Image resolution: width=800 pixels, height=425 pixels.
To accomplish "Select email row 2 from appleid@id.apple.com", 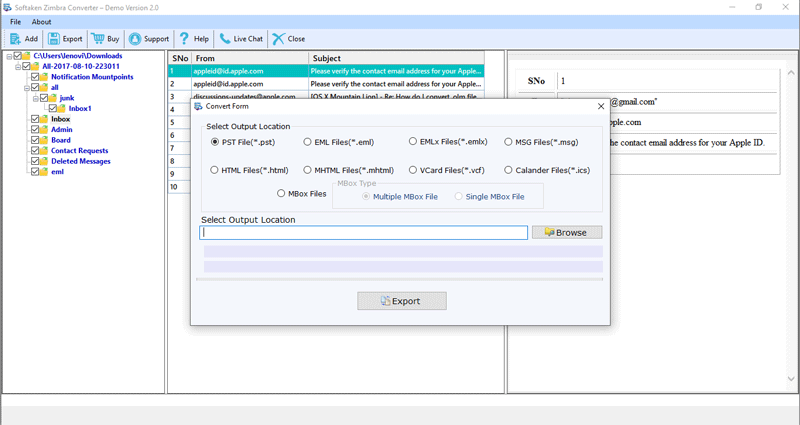I will (x=326, y=84).
